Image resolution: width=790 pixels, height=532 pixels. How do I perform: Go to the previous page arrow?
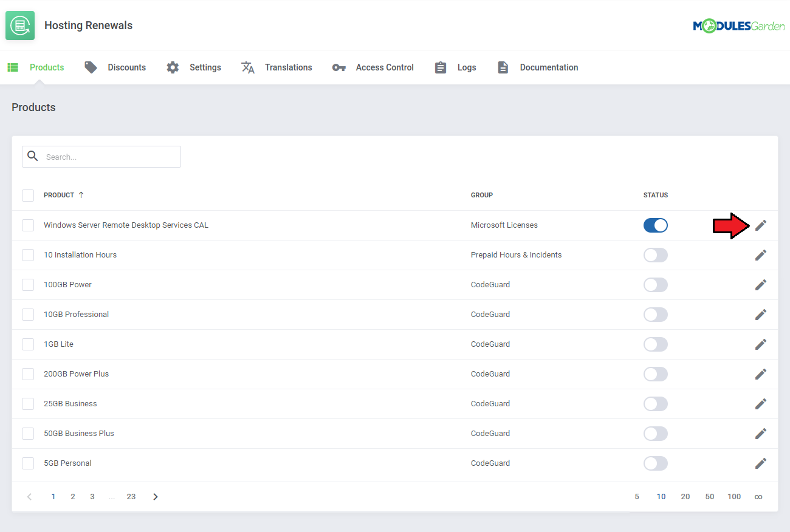click(x=29, y=497)
